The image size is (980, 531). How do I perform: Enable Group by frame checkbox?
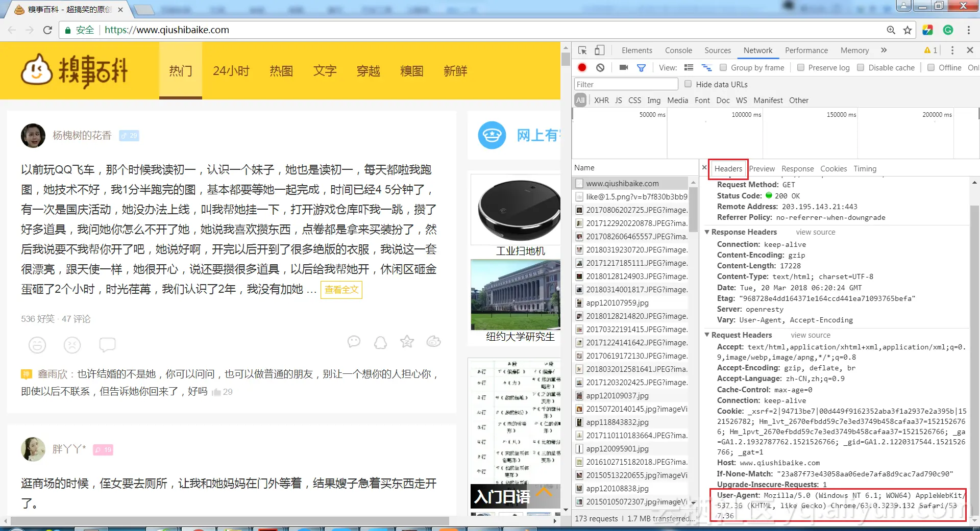tap(723, 67)
